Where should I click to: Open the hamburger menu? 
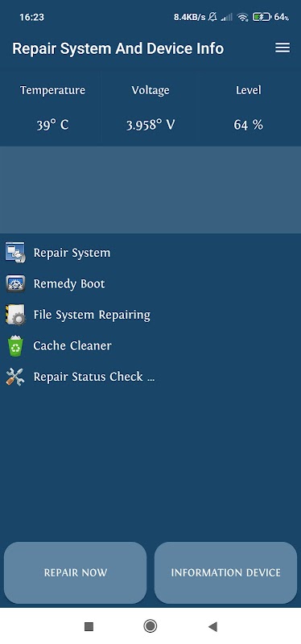point(282,48)
